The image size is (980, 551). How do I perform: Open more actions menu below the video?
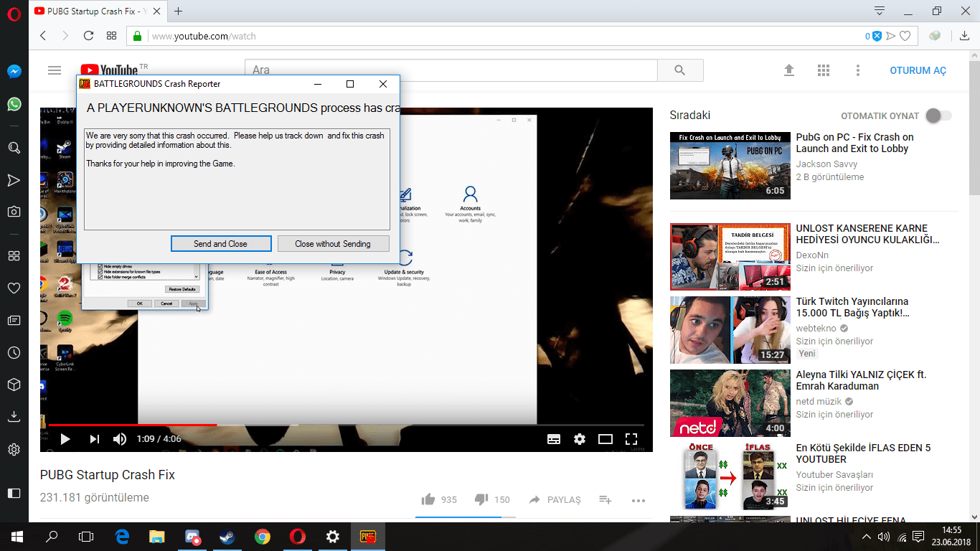639,499
